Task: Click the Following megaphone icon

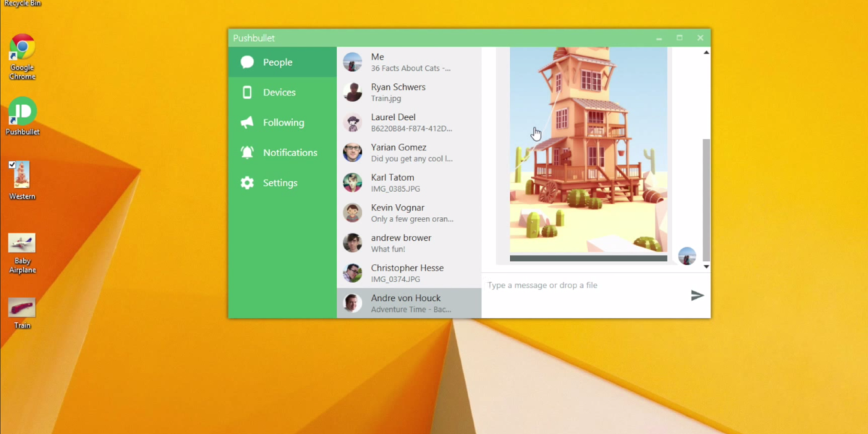Action: 247,123
